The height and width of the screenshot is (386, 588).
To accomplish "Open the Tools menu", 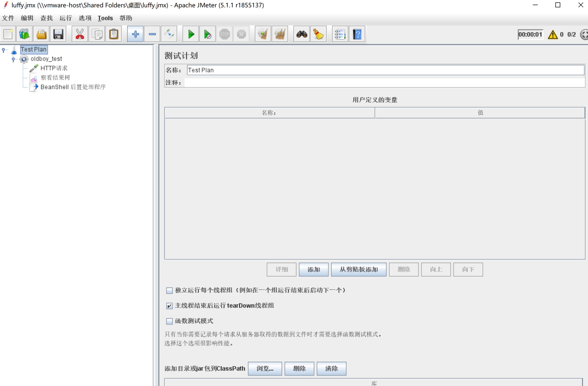I will coord(105,18).
